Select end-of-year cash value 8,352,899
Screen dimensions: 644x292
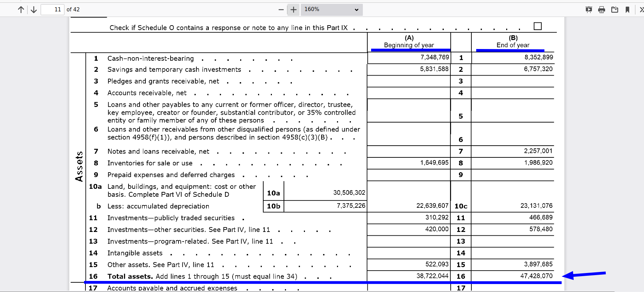[x=539, y=57]
